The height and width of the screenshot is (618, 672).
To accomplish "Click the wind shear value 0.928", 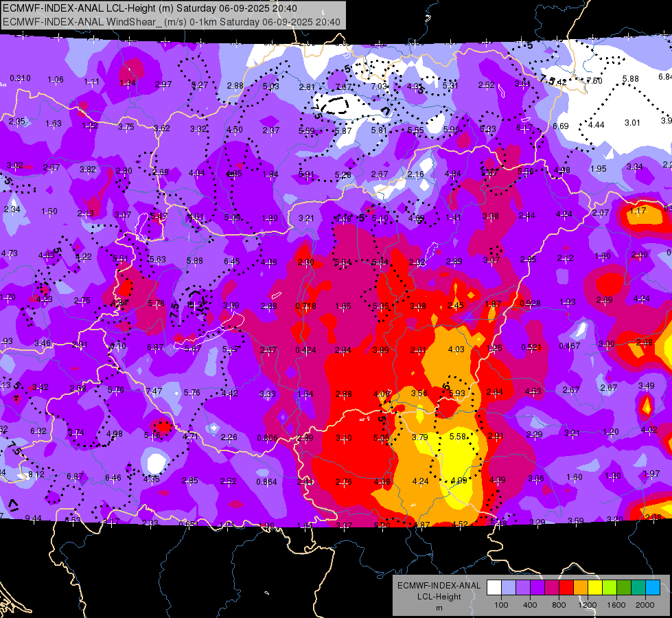I will coord(530,303).
